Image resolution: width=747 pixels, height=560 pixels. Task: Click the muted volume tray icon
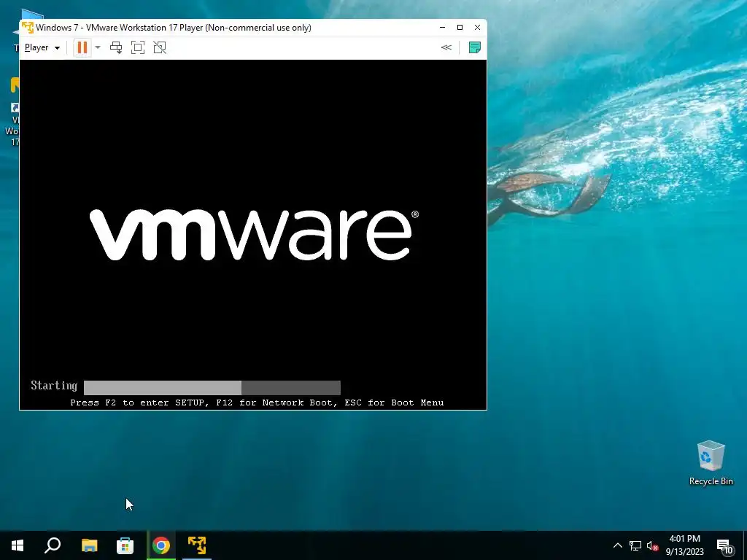[652, 545]
